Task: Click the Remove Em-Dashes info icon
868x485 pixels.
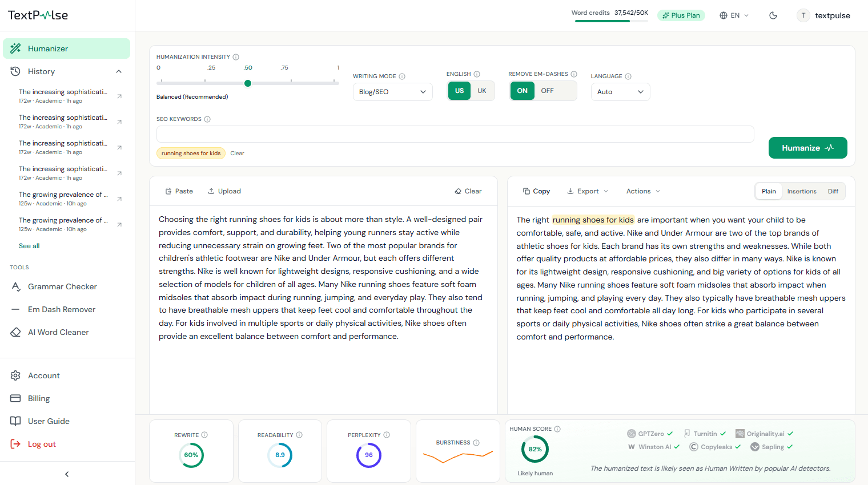Action: [x=574, y=74]
